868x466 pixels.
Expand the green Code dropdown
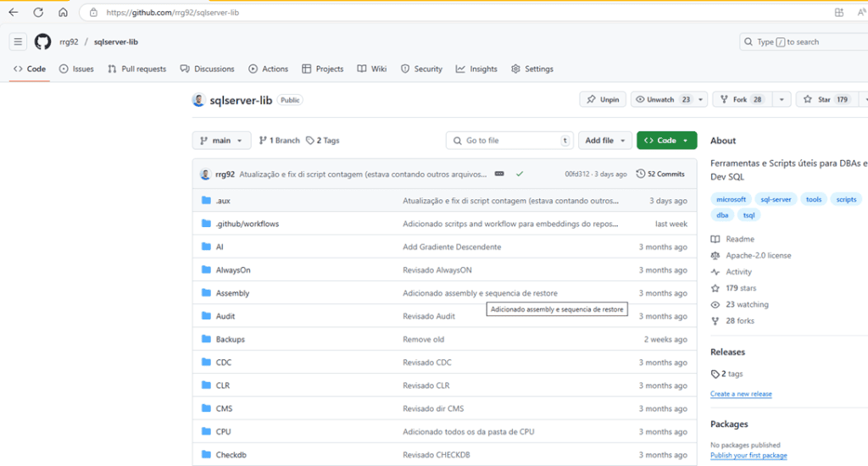pyautogui.click(x=666, y=141)
